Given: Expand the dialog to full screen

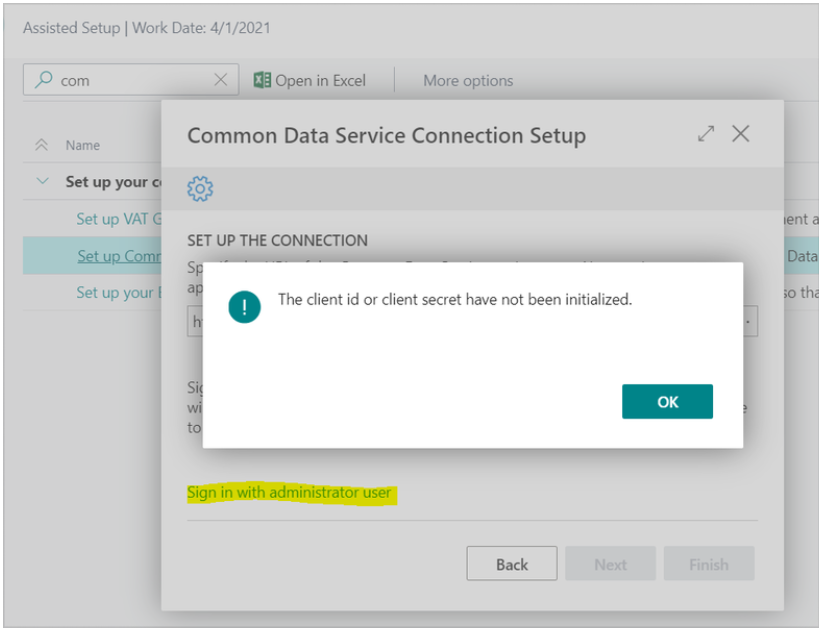Looking at the screenshot, I should point(706,133).
